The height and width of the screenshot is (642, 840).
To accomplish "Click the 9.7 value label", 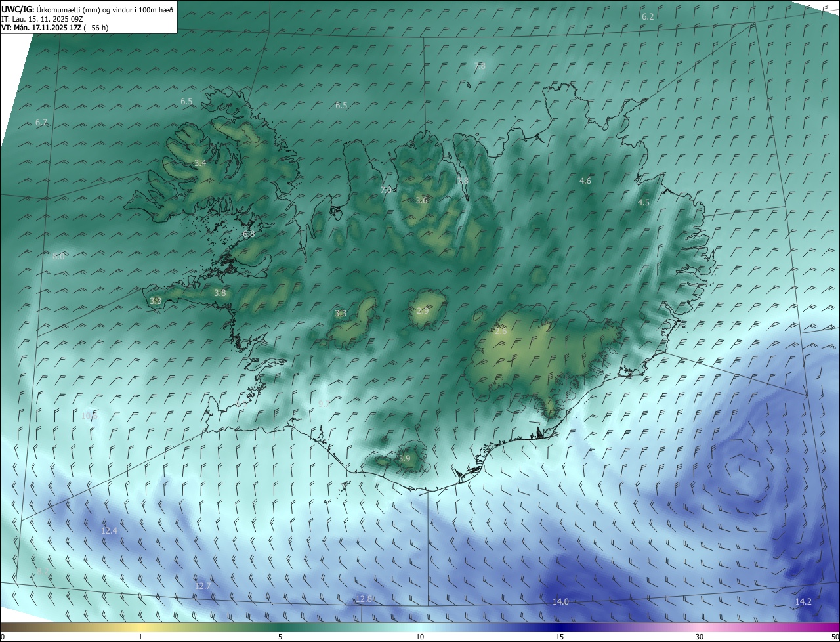I will [x=324, y=404].
